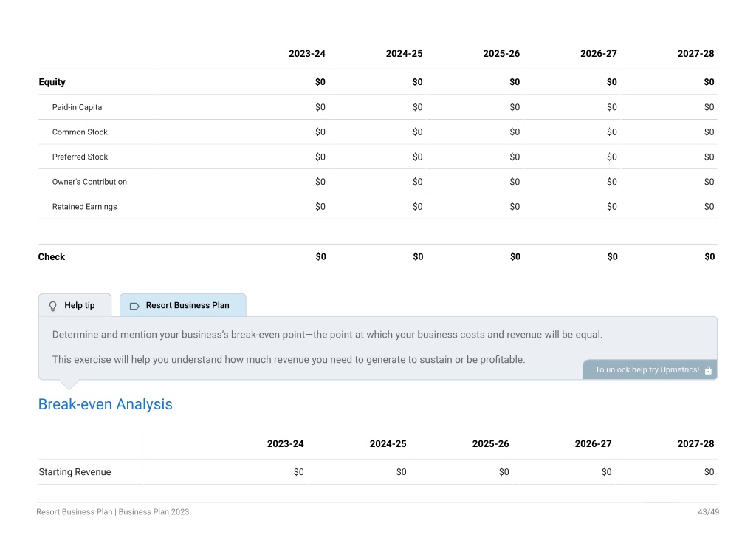756x535 pixels.
Task: Click 'To unlock help try Upmetrics!' button
Action: point(650,369)
